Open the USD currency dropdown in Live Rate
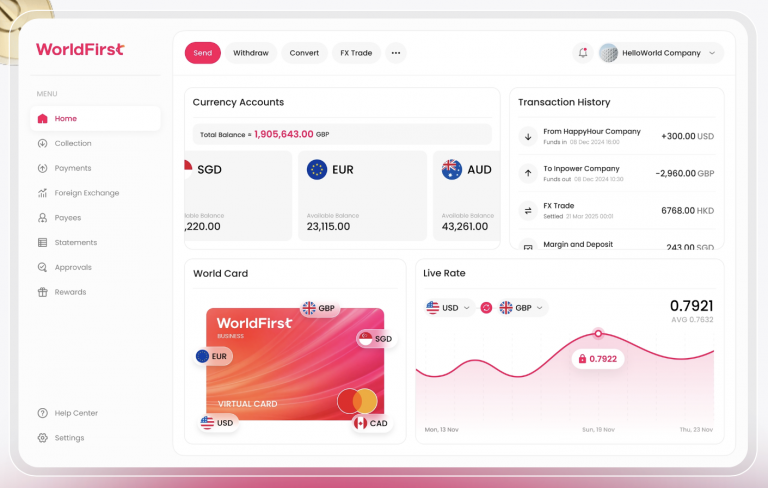The image size is (768, 488). (449, 308)
